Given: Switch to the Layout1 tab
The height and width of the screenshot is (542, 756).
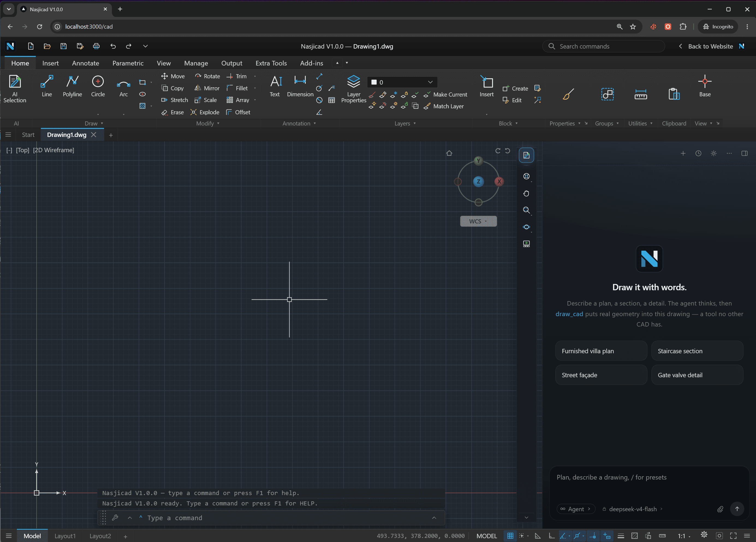Looking at the screenshot, I should (65, 536).
